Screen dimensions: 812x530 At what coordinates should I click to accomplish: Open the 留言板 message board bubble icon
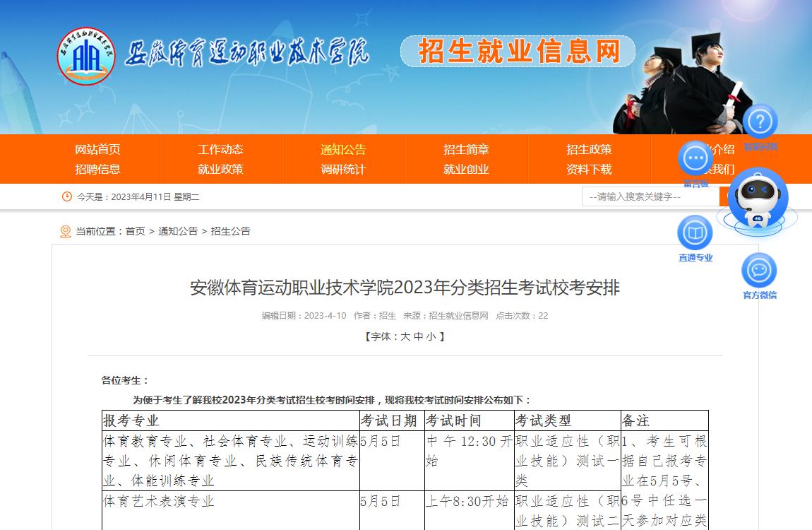[x=695, y=158]
